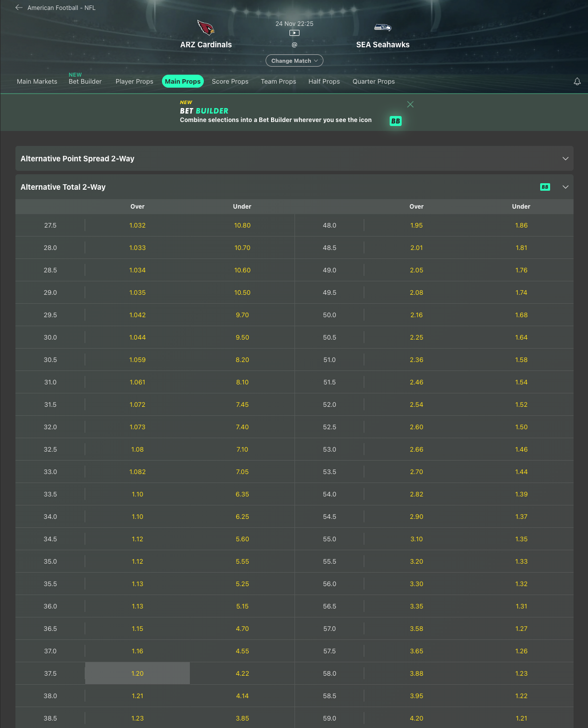
Task: Select Over 30.5 at odds 1.059
Action: pos(138,360)
